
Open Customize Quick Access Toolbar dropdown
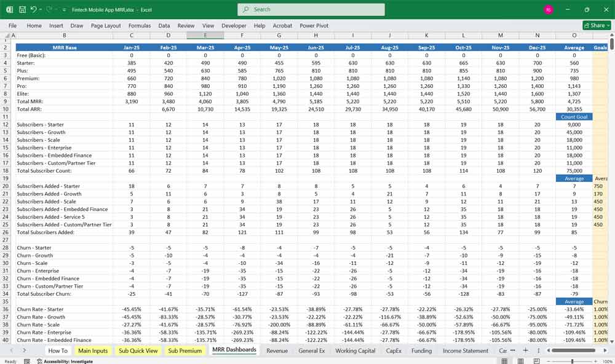[x=64, y=10]
